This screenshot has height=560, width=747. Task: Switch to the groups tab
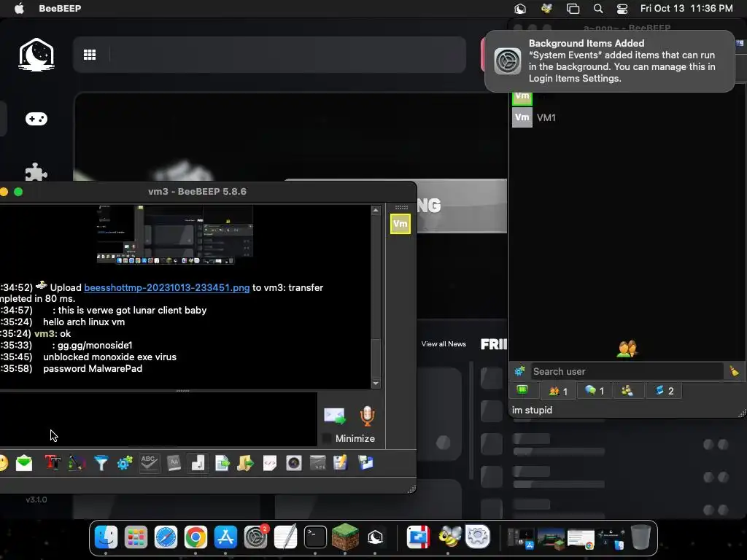pos(627,391)
